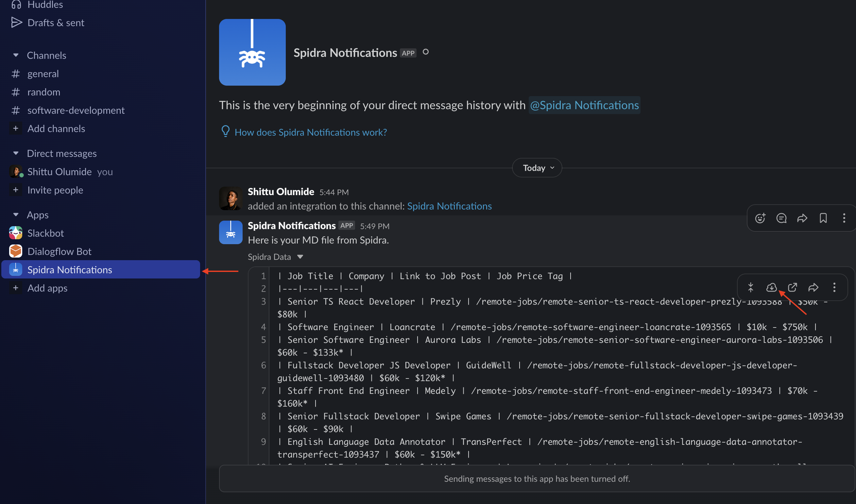Select Spidra Notifications under Apps
This screenshot has height=504, width=856.
pos(70,269)
